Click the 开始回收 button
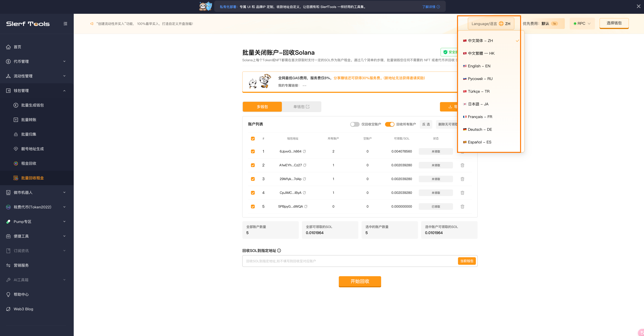The image size is (644, 336). point(360,281)
